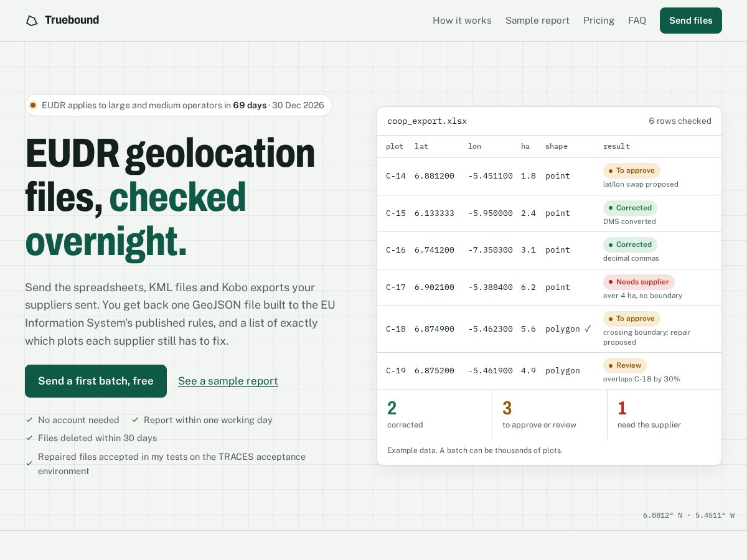Viewport: 747px width, 560px height.
Task: Click the 6.8812° N coordinates label
Action: click(688, 515)
